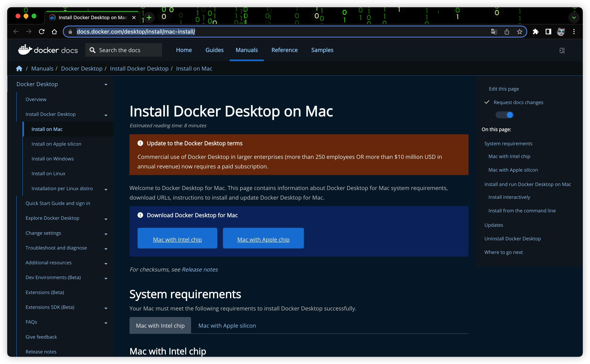This screenshot has width=590, height=364.
Task: Open the browser home icon
Action: pos(54,32)
